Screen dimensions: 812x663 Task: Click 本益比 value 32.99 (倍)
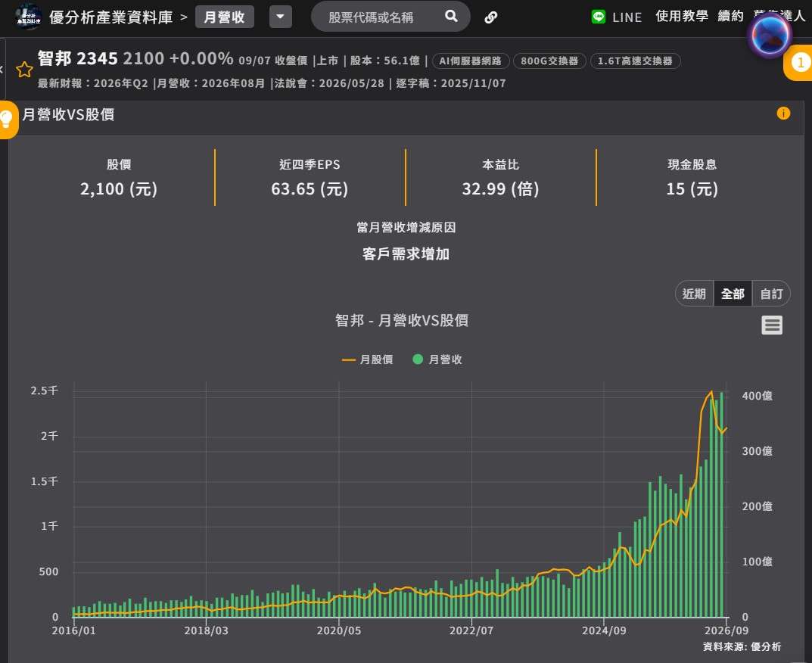pos(500,188)
